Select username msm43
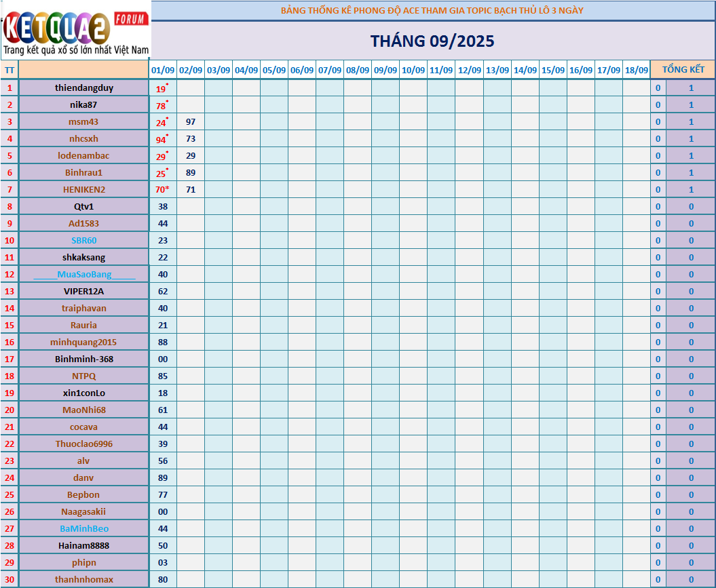 (x=83, y=122)
